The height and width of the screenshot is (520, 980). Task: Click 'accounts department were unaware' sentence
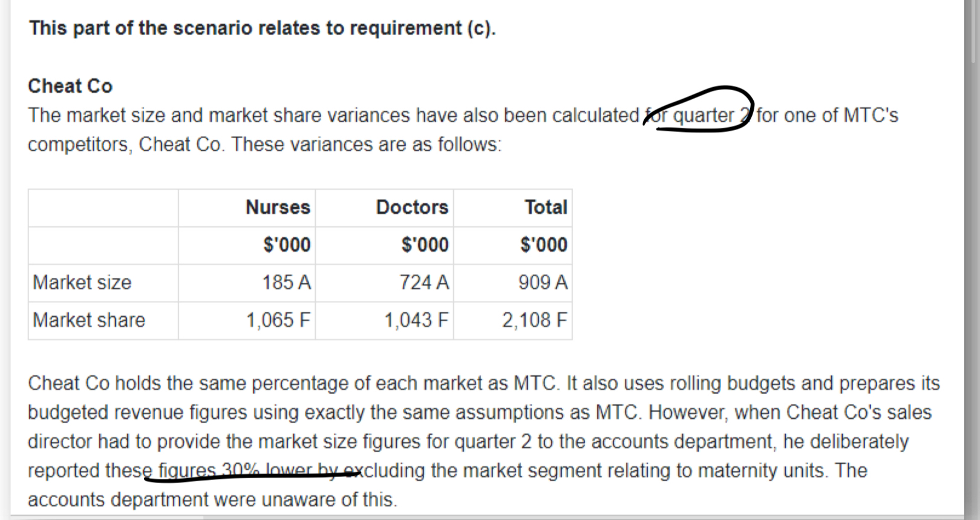coord(212,499)
